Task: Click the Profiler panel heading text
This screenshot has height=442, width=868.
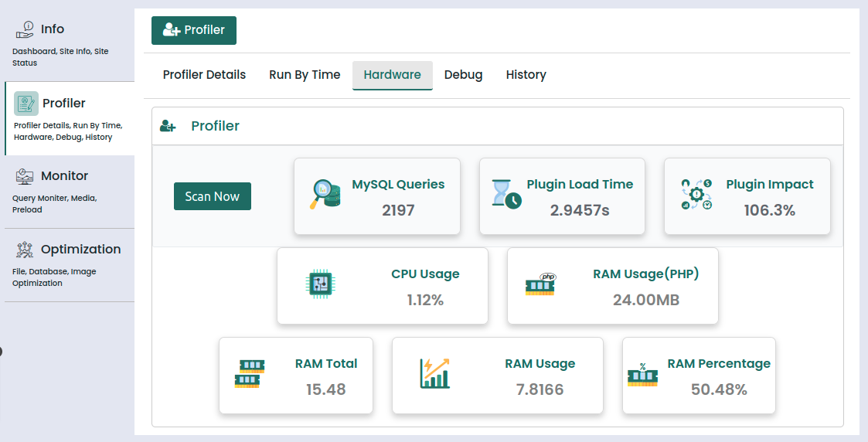Action: 216,126
